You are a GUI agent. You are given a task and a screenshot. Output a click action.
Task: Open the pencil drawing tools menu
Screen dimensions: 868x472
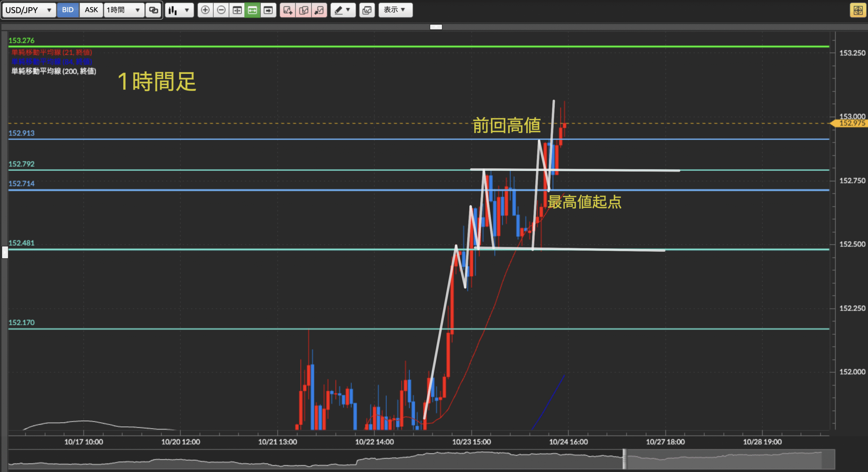click(342, 10)
